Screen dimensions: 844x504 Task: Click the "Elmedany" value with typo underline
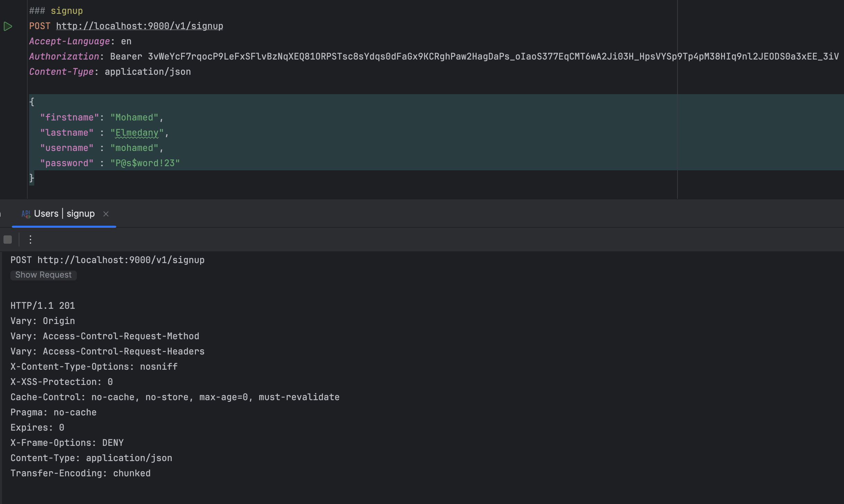(137, 133)
